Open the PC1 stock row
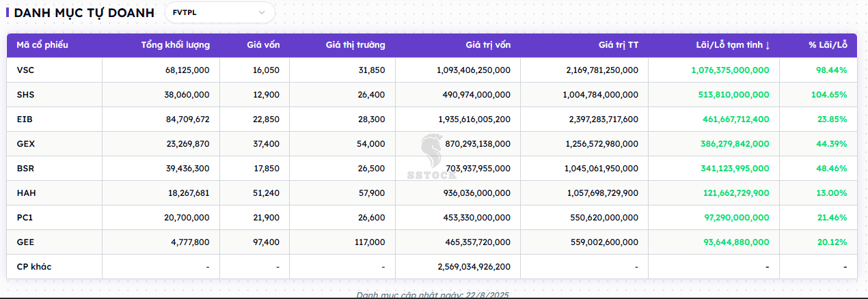This screenshot has width=868, height=299. pyautogui.click(x=25, y=218)
